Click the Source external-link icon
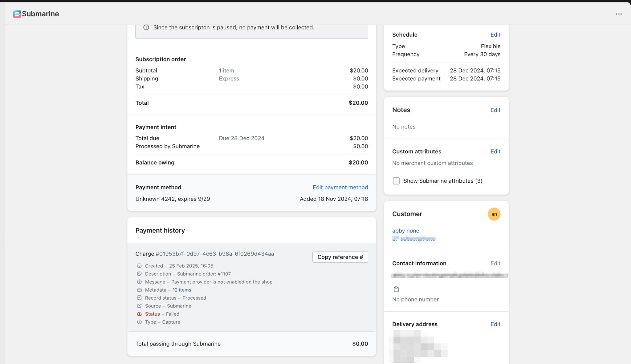The image size is (631, 364). (x=139, y=306)
